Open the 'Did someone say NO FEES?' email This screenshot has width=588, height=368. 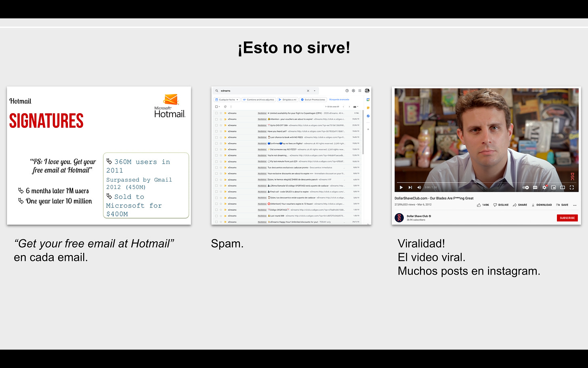[288, 150]
